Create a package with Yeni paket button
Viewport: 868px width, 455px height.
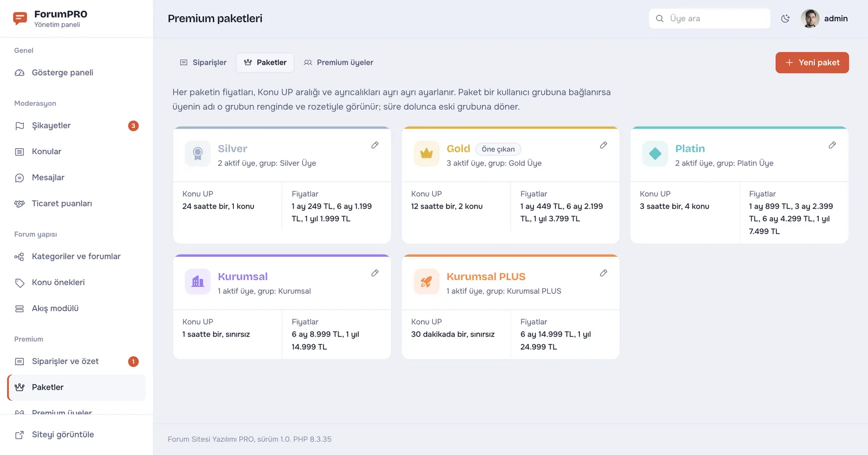pyautogui.click(x=812, y=62)
